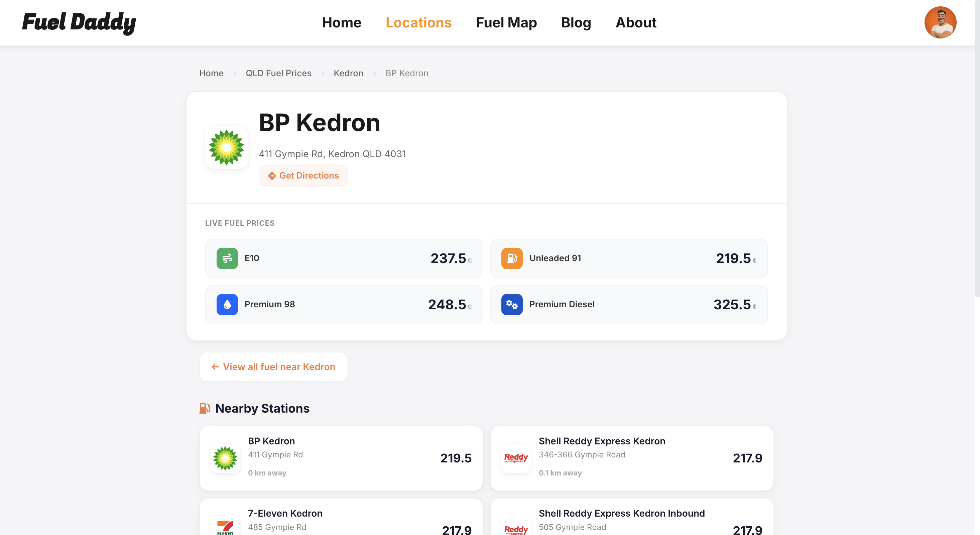Open the Fuel Map nav item

(x=506, y=22)
